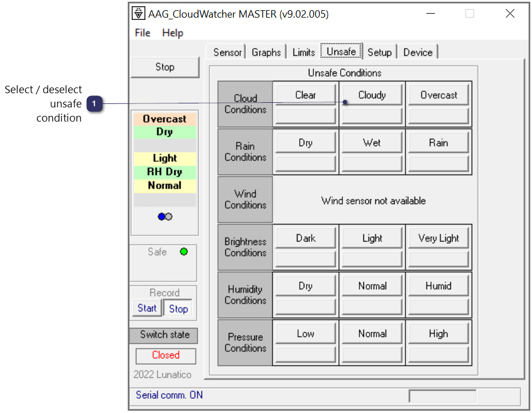Switch to the Graphs tab
532x413 pixels.
tap(266, 52)
